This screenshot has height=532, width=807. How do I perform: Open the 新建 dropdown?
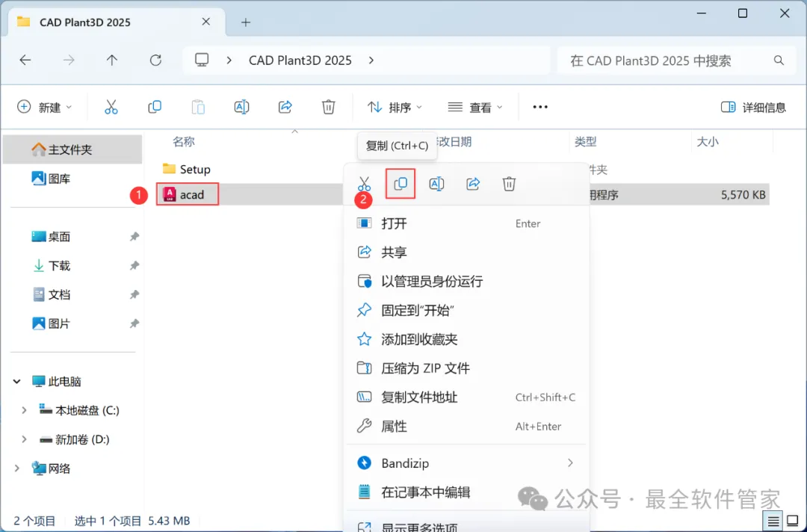(x=44, y=107)
